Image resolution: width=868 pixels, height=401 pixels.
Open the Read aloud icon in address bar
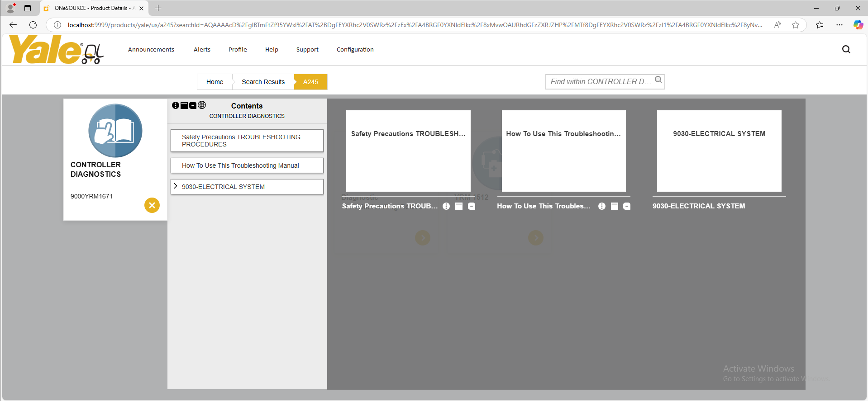tap(777, 25)
